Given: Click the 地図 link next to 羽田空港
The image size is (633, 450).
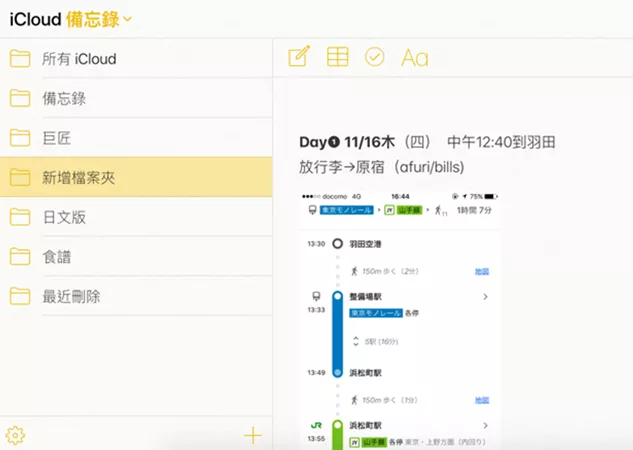Looking at the screenshot, I should click(481, 271).
